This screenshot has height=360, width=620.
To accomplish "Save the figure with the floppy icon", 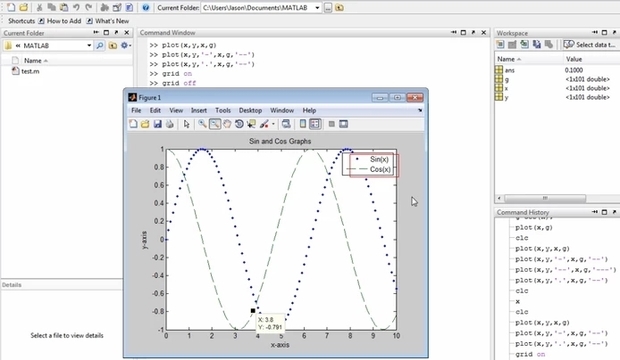I will pos(157,124).
